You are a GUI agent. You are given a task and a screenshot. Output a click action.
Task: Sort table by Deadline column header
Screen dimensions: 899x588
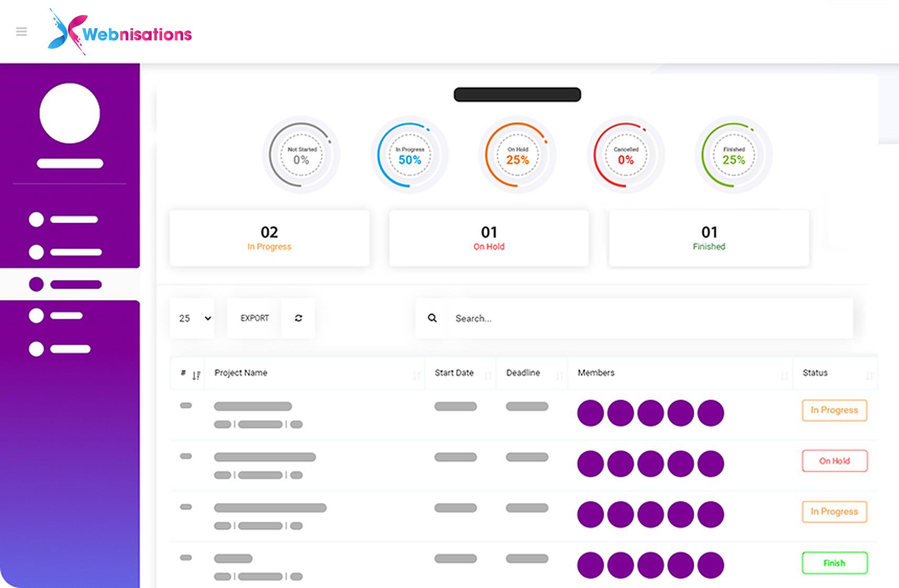(x=523, y=373)
